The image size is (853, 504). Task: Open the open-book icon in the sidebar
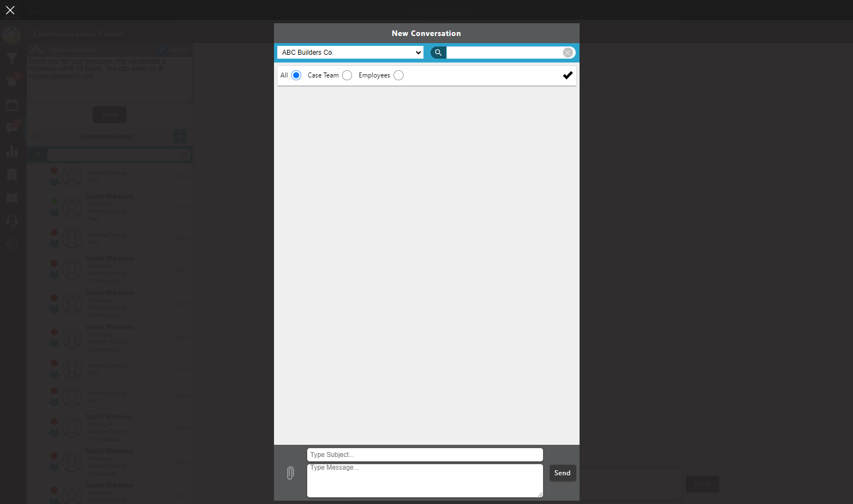(12, 198)
